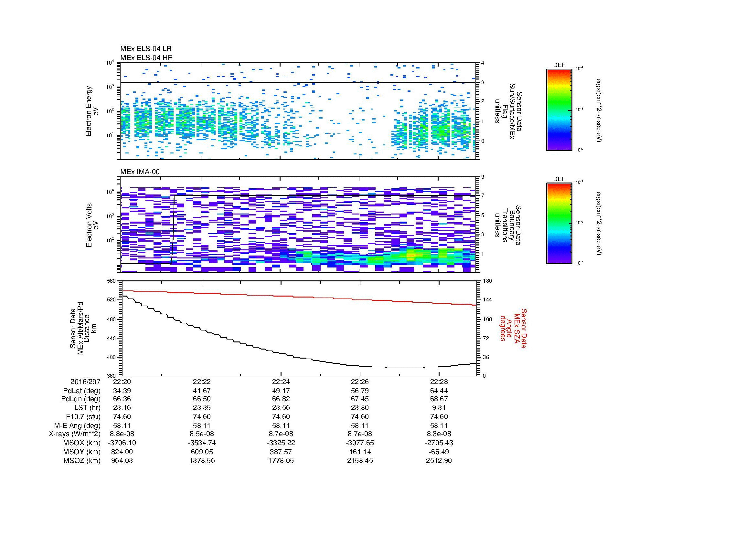Image resolution: width=756 pixels, height=534 pixels.
Task: Click the 'MEx IMA-00' panel title
Action: click(140, 172)
